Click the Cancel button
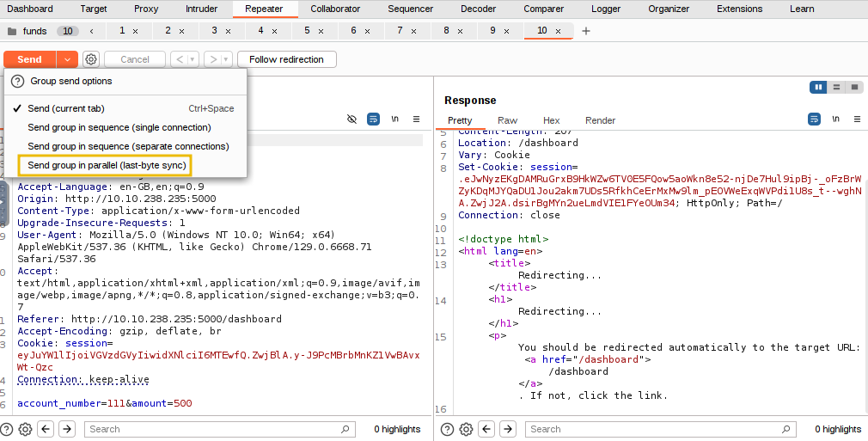 (x=135, y=59)
